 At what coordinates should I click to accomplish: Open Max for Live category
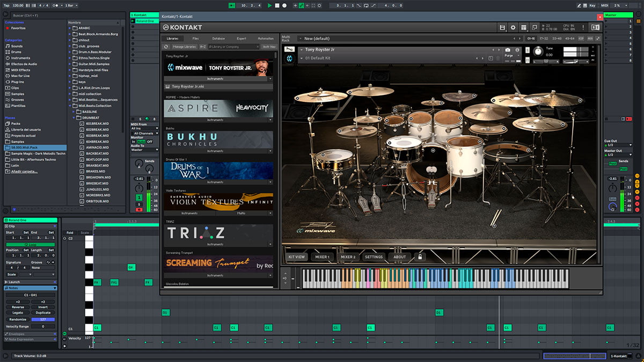[17, 76]
